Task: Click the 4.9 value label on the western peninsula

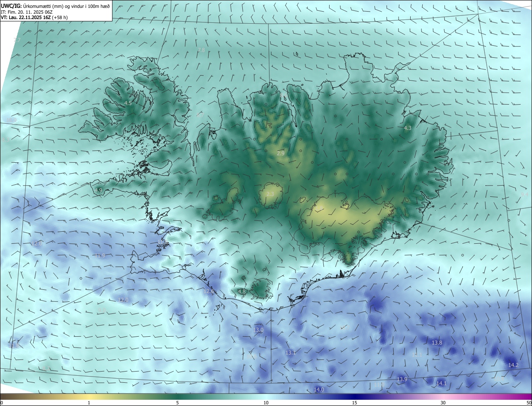Action: click(x=99, y=190)
